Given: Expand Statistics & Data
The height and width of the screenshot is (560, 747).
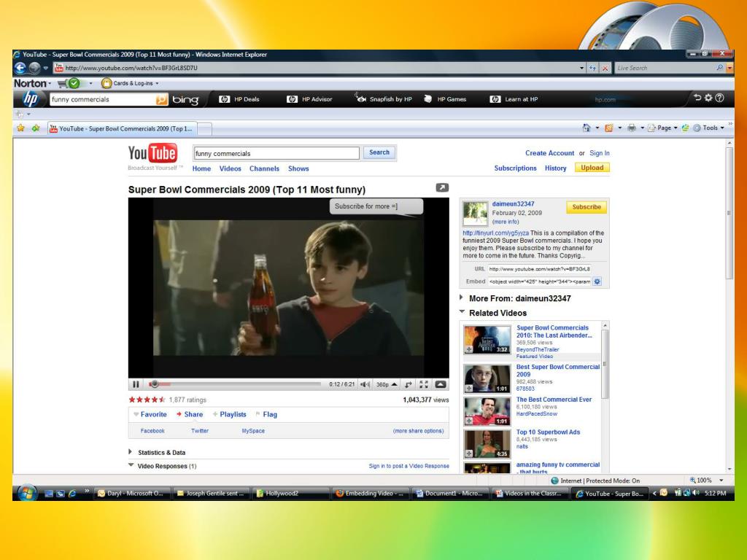Looking at the screenshot, I should tap(130, 451).
